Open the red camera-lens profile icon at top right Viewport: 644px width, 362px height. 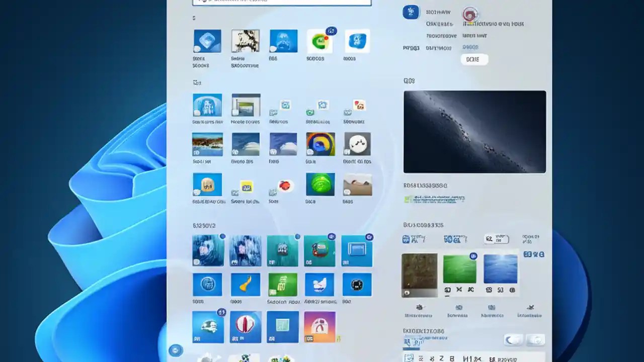[470, 15]
